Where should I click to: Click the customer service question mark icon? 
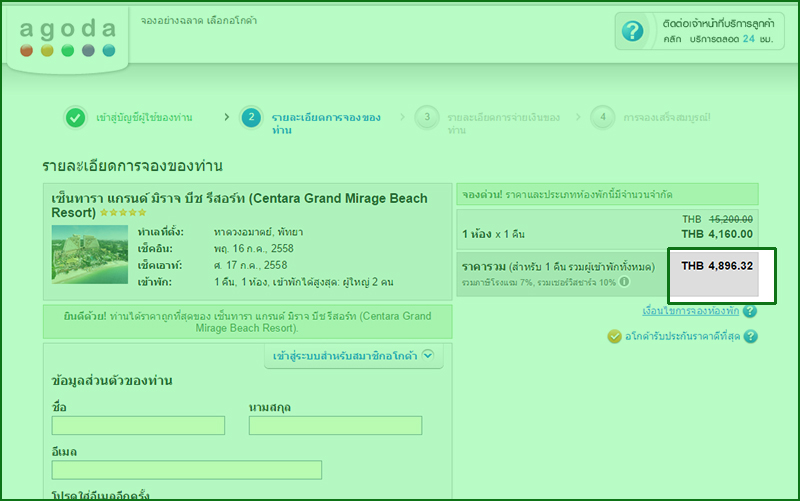(632, 32)
